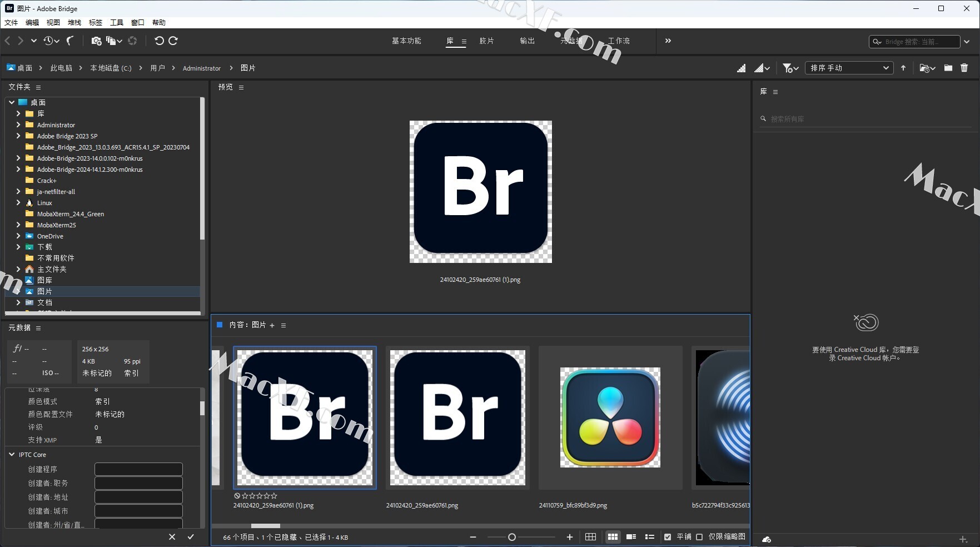This screenshot has width=980, height=547.
Task: Create a new folder
Action: click(x=948, y=68)
